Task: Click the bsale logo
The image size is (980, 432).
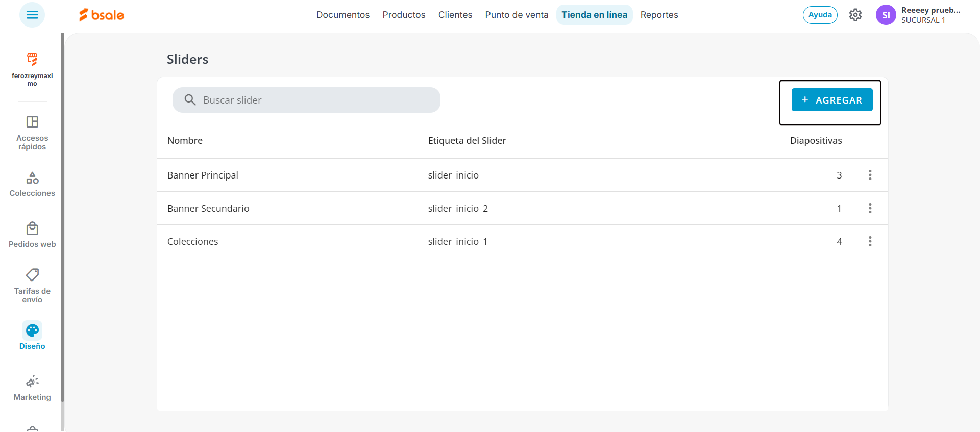Action: point(102,15)
